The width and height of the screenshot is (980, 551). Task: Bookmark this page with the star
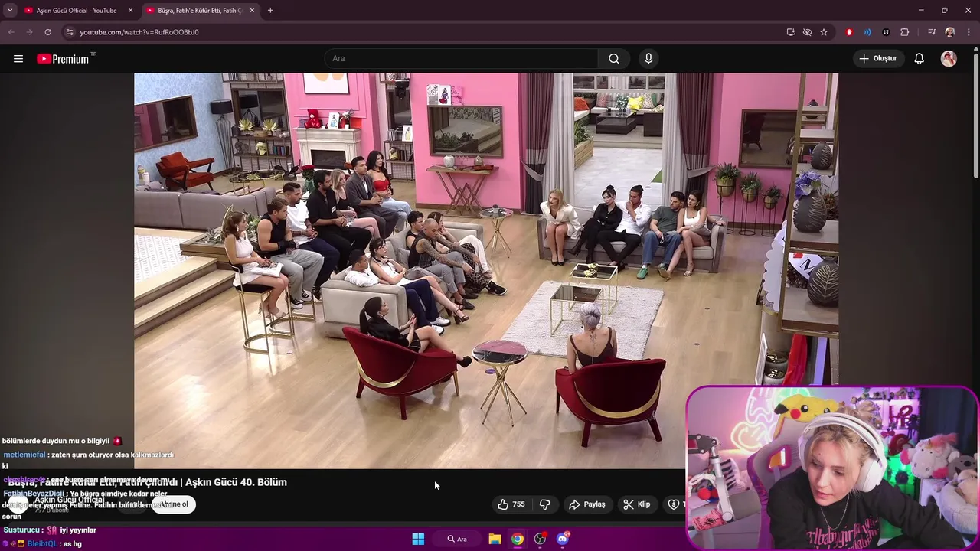tap(824, 32)
